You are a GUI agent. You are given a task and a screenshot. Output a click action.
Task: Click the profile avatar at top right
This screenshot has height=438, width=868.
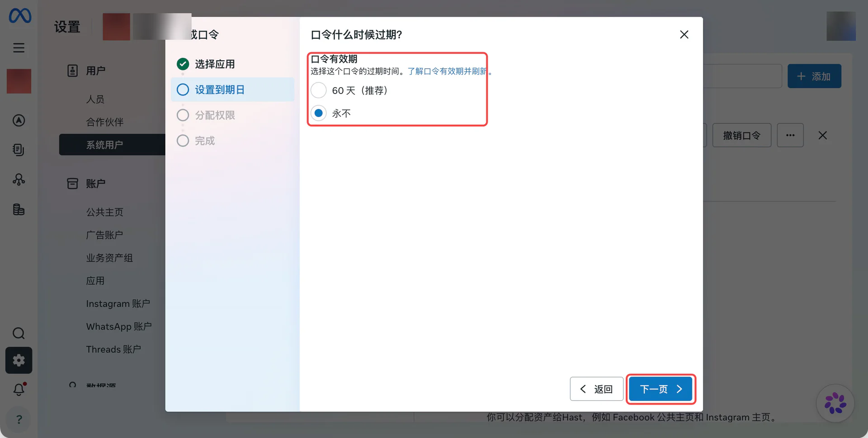point(841,26)
